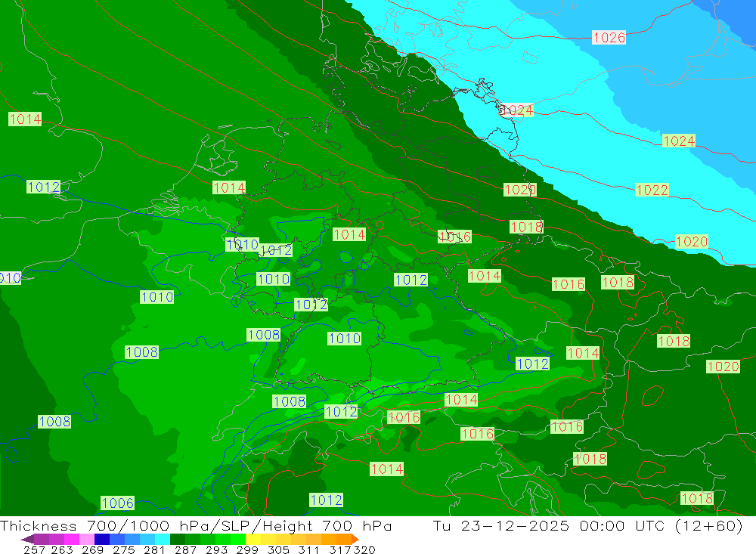Click the map title starting with Thickness 700/1000 hPa
Screen dimensions: 756x554
[196, 525]
